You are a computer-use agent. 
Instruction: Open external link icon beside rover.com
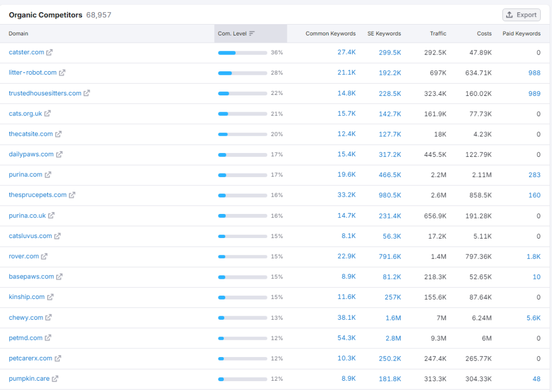pyautogui.click(x=44, y=257)
